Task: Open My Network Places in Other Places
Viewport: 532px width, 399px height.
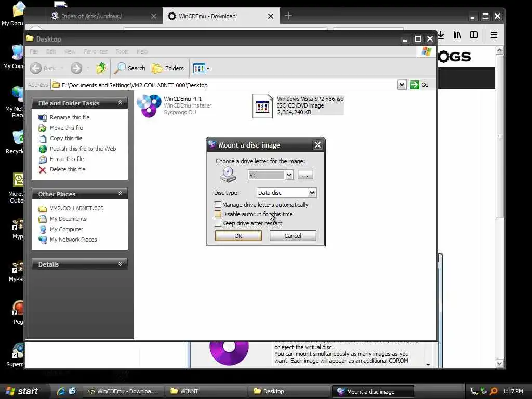Action: click(x=73, y=240)
